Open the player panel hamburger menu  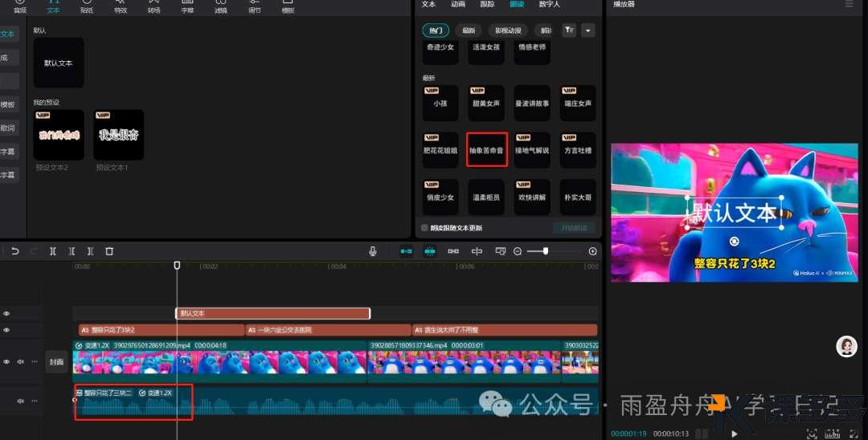(x=850, y=4)
